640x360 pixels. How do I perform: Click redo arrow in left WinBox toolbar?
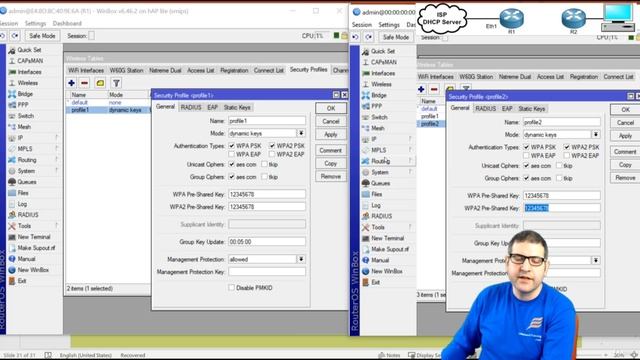15,36
